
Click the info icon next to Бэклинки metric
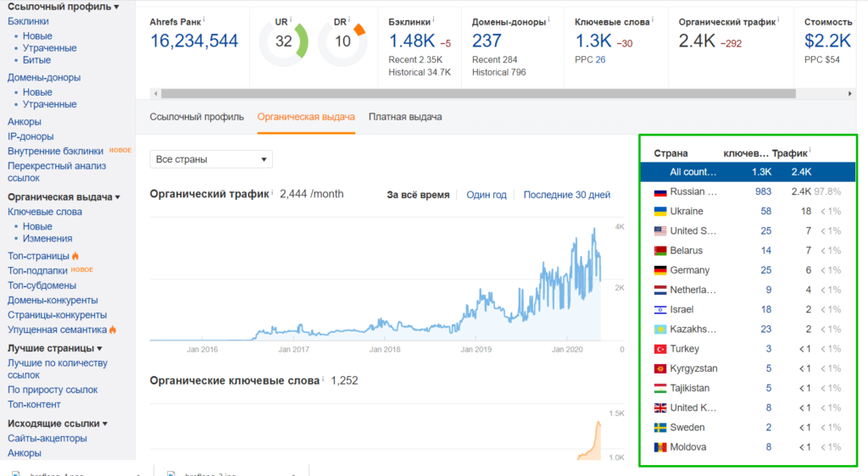click(x=433, y=19)
